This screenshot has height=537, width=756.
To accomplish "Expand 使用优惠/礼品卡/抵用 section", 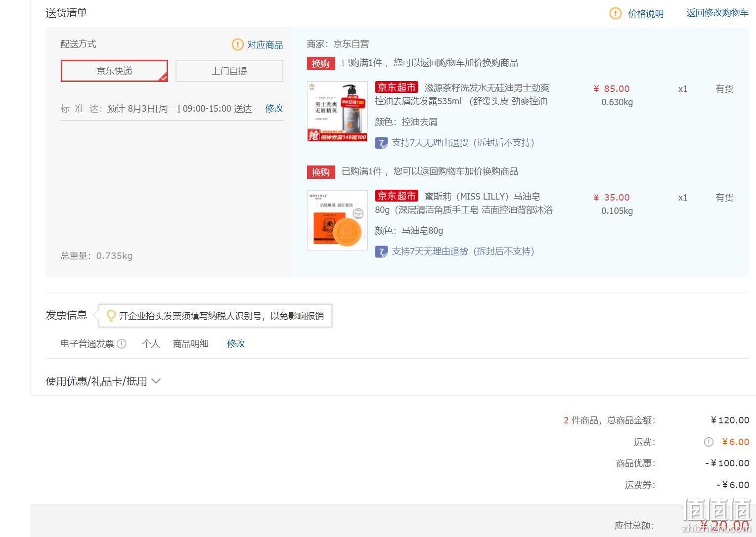I will pyautogui.click(x=103, y=381).
